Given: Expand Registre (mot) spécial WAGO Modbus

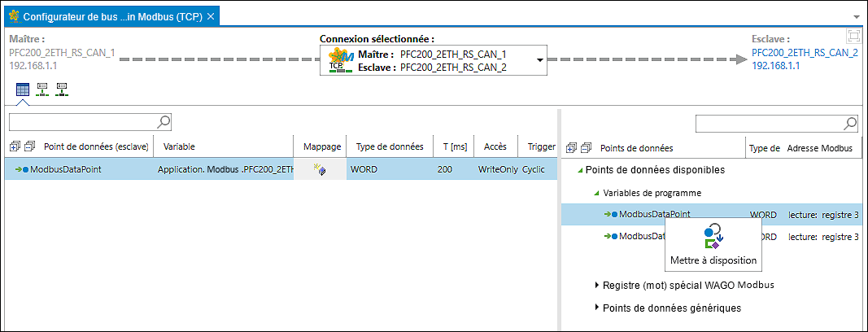Looking at the screenshot, I should coord(597,285).
